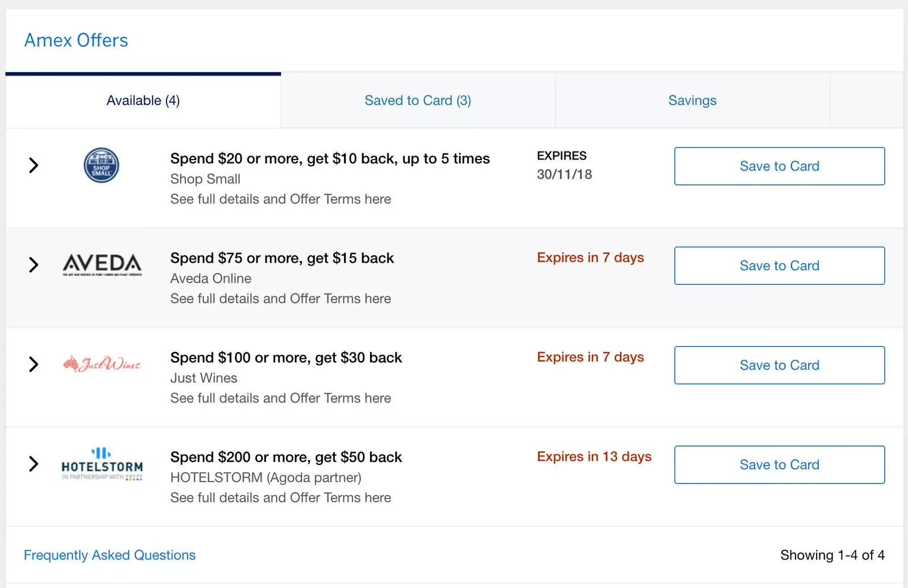Open Frequently Asked Questions link
This screenshot has width=908, height=588.
[x=110, y=555]
